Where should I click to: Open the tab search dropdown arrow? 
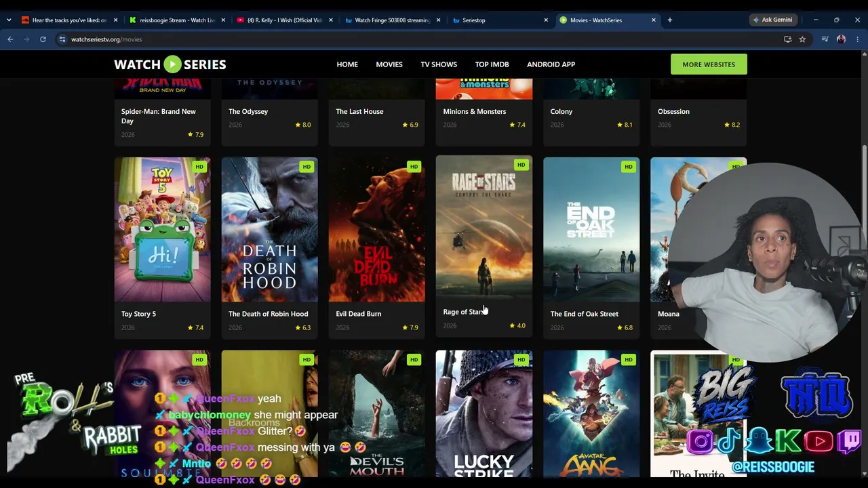point(8,20)
